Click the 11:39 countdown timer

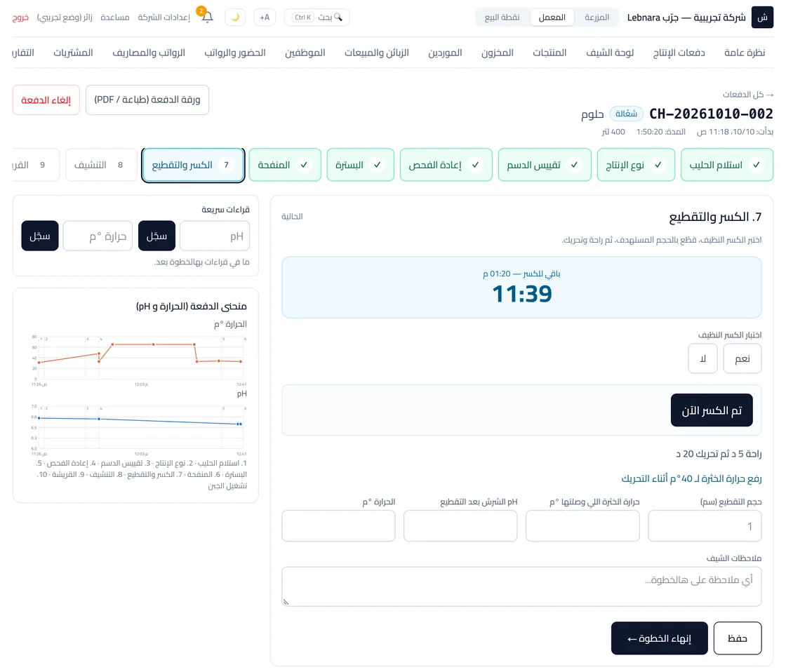pyautogui.click(x=522, y=294)
